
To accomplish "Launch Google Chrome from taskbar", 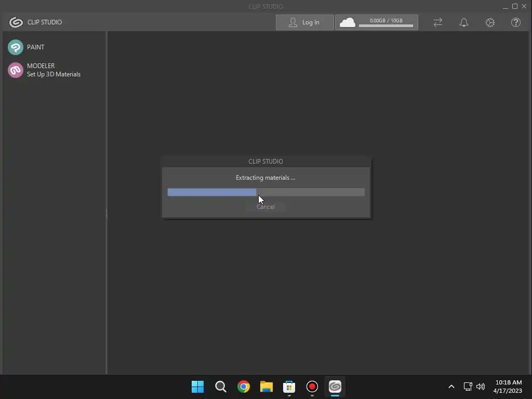I will tap(243, 387).
